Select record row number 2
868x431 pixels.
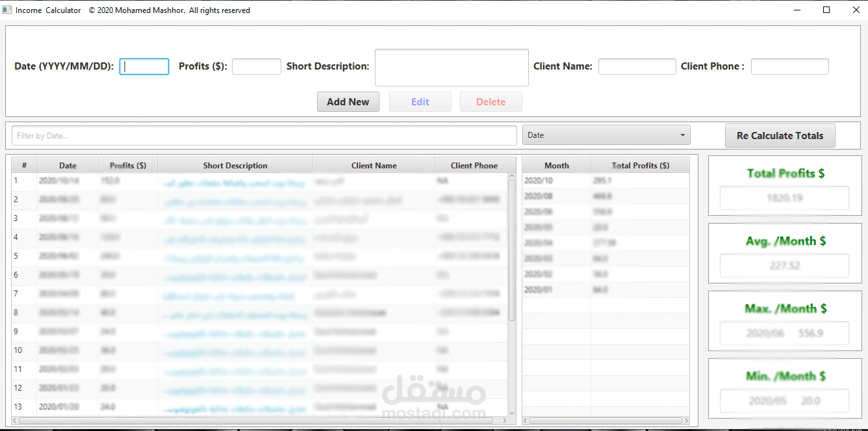[x=259, y=200]
